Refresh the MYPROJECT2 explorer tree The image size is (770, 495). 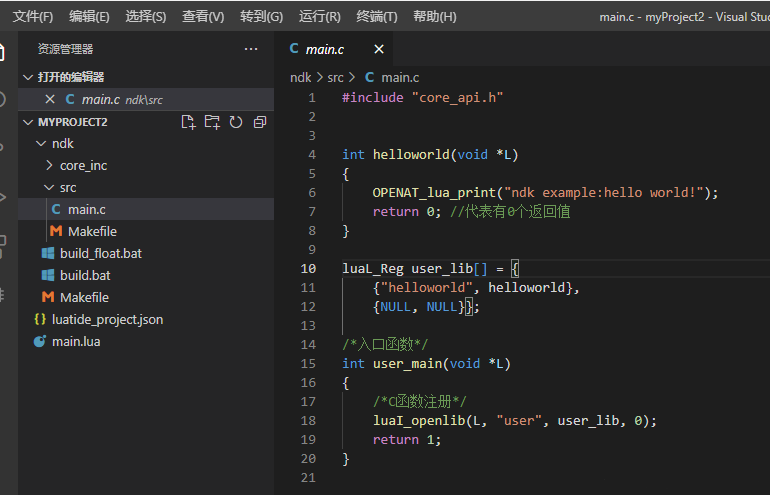click(x=236, y=122)
